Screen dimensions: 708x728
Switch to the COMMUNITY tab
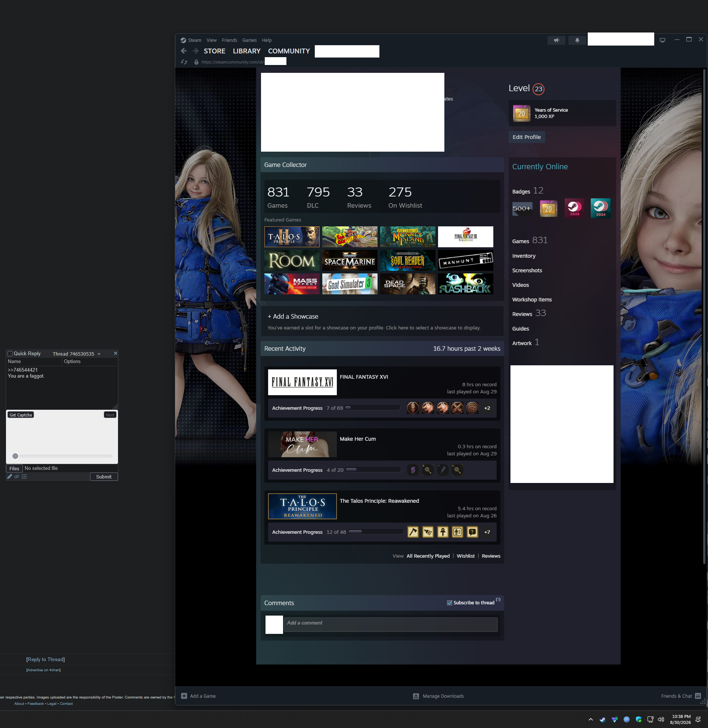click(x=289, y=51)
